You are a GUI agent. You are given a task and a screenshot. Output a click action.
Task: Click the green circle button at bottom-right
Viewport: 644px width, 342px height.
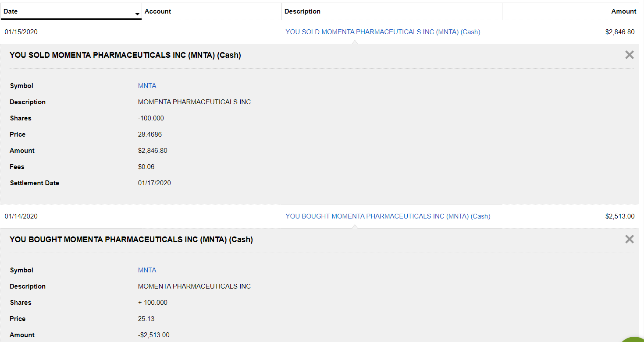tap(635, 339)
